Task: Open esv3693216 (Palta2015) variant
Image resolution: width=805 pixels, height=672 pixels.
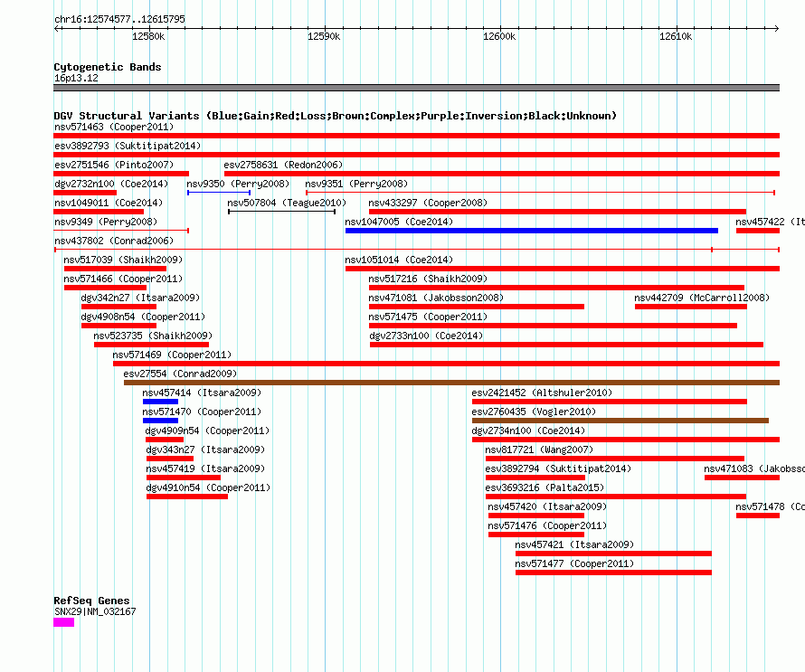Action: coord(545,487)
